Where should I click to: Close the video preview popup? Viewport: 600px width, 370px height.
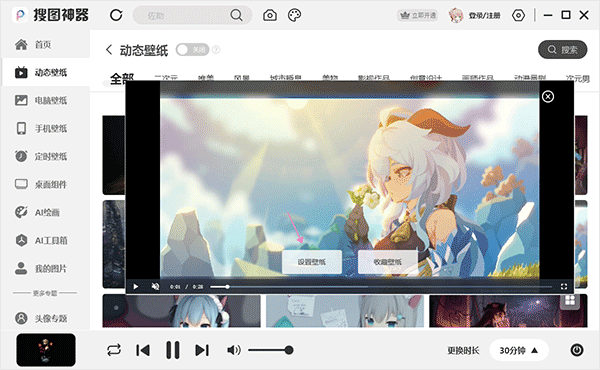click(x=548, y=96)
